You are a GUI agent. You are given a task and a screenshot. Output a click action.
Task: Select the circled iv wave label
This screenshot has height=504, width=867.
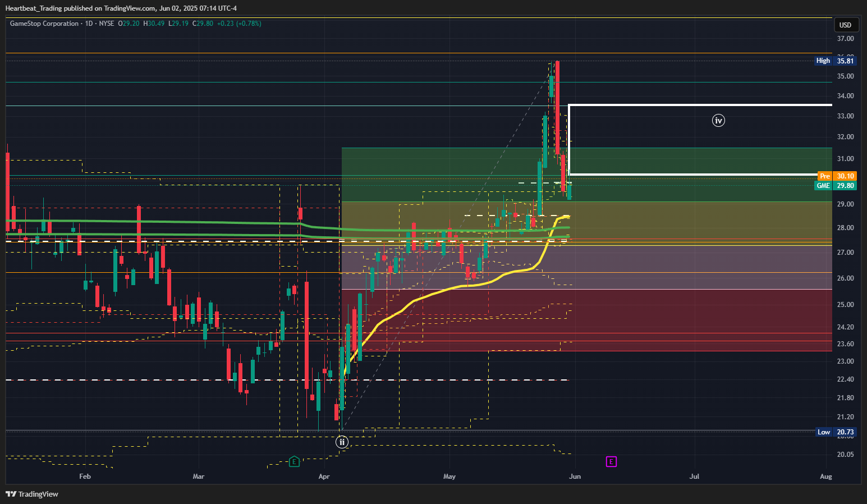(718, 120)
